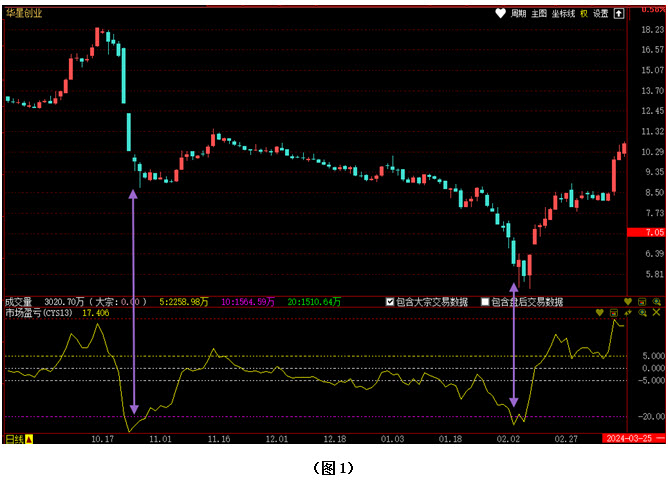Click the upward arrow icon beside 设置

click(x=620, y=14)
